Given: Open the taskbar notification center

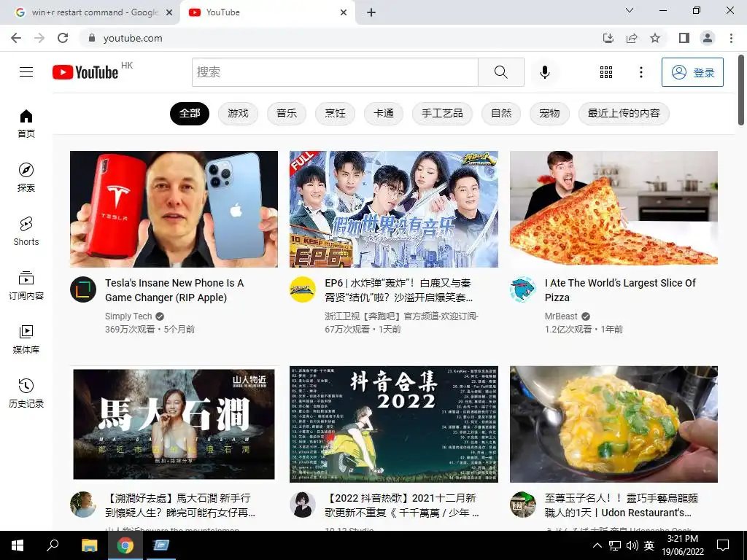Looking at the screenshot, I should (x=723, y=545).
